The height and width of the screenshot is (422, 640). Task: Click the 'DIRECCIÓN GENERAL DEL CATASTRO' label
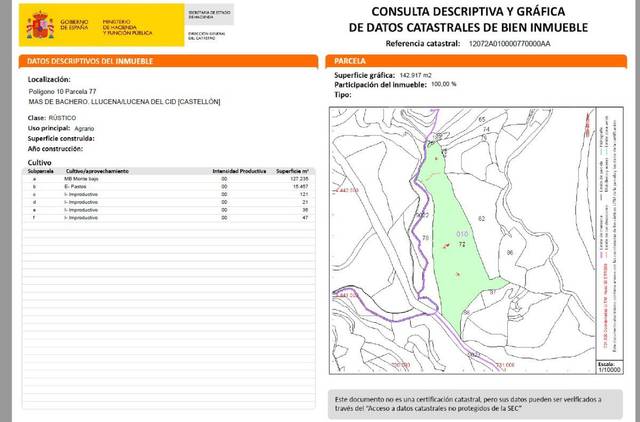pyautogui.click(x=206, y=36)
